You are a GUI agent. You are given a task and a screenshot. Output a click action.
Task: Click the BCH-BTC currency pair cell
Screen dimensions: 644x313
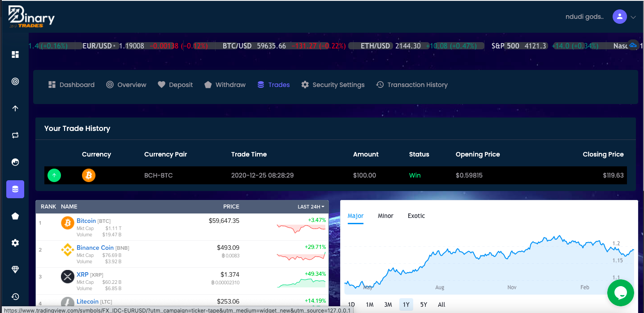pos(159,175)
